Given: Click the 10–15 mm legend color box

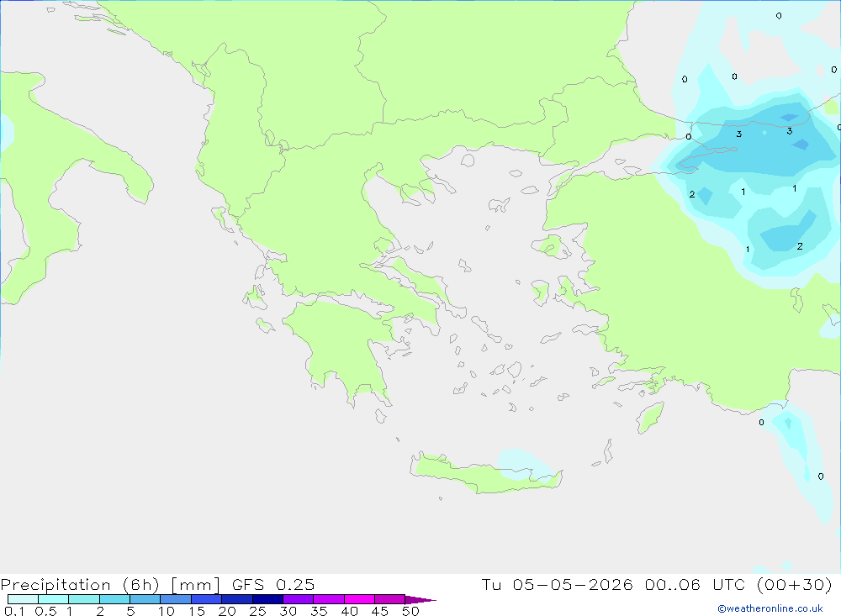Looking at the screenshot, I should 176,599.
